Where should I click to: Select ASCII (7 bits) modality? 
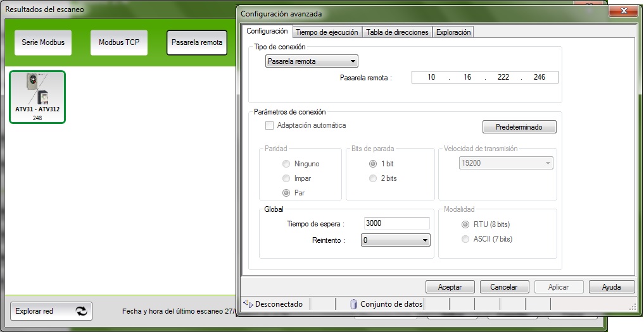465,239
